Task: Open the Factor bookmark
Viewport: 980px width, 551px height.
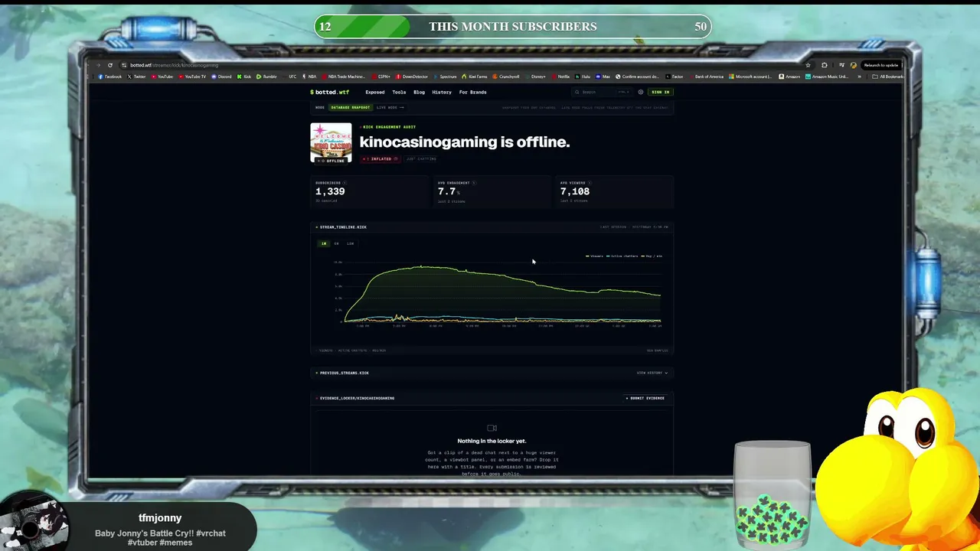Action: coord(675,77)
